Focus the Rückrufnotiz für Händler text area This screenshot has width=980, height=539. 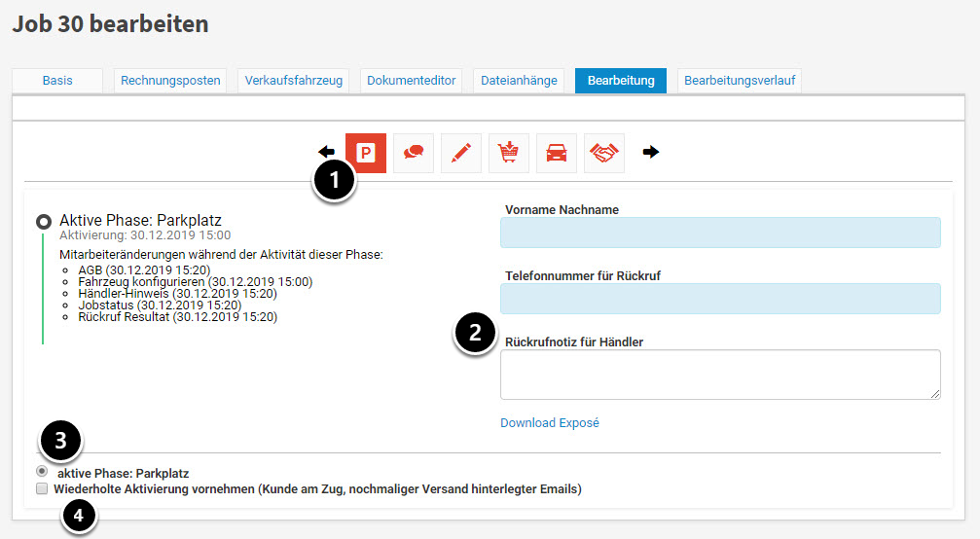click(720, 375)
